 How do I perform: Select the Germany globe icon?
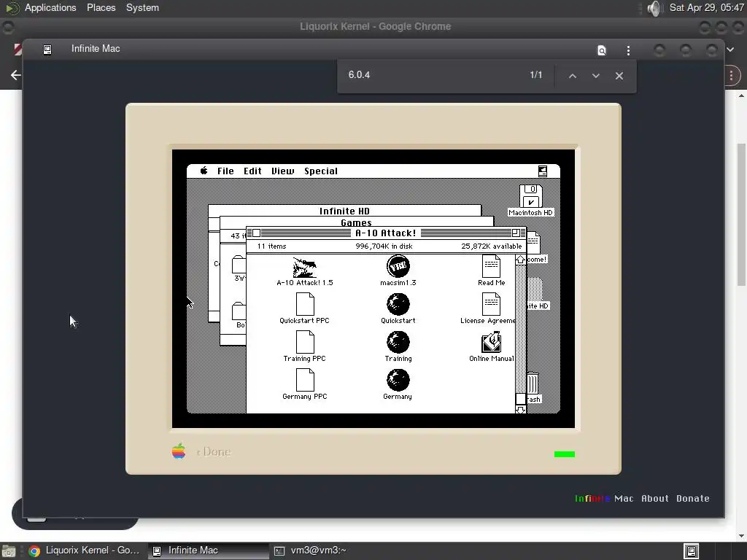pyautogui.click(x=398, y=380)
